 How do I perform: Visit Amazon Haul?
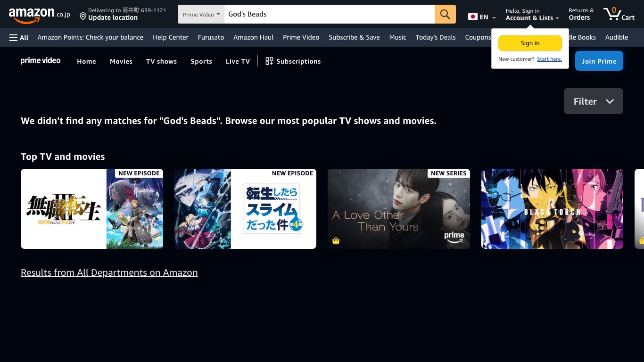click(254, 37)
